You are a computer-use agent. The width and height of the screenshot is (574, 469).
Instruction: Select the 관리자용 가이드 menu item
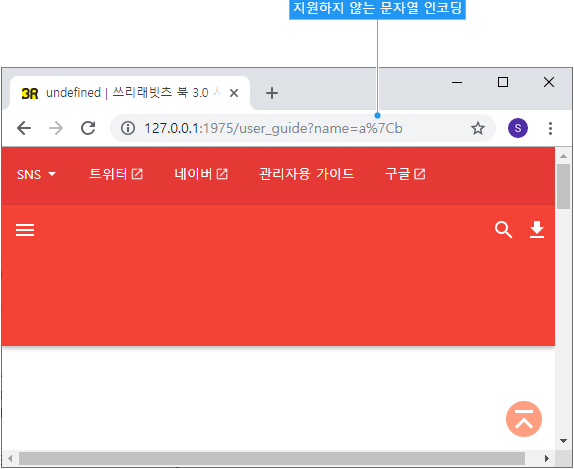coord(306,174)
